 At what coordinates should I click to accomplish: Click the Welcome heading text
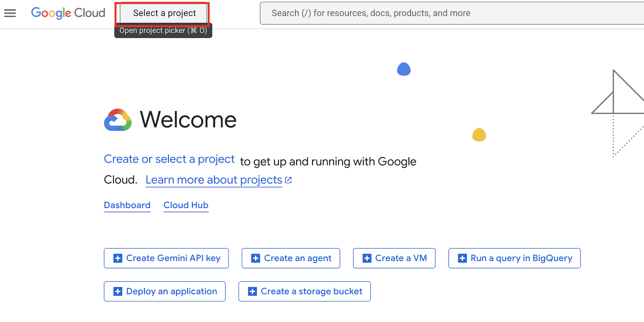pyautogui.click(x=188, y=120)
